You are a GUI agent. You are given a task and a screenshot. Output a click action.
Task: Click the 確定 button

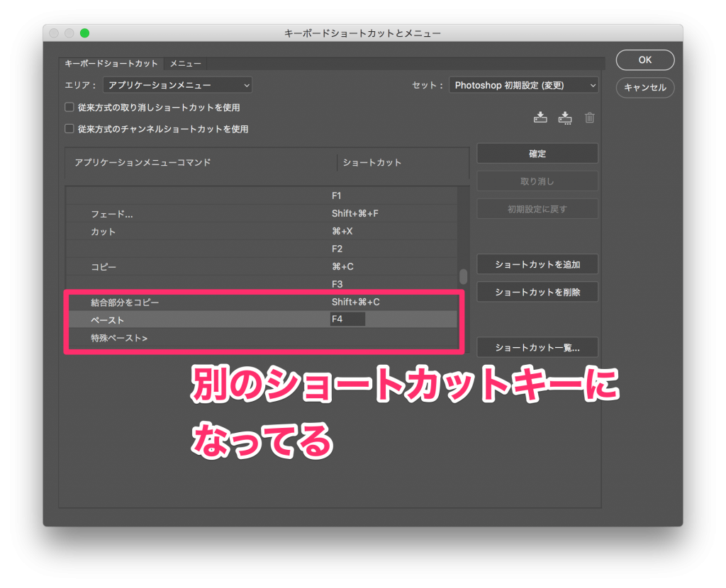[x=537, y=153]
